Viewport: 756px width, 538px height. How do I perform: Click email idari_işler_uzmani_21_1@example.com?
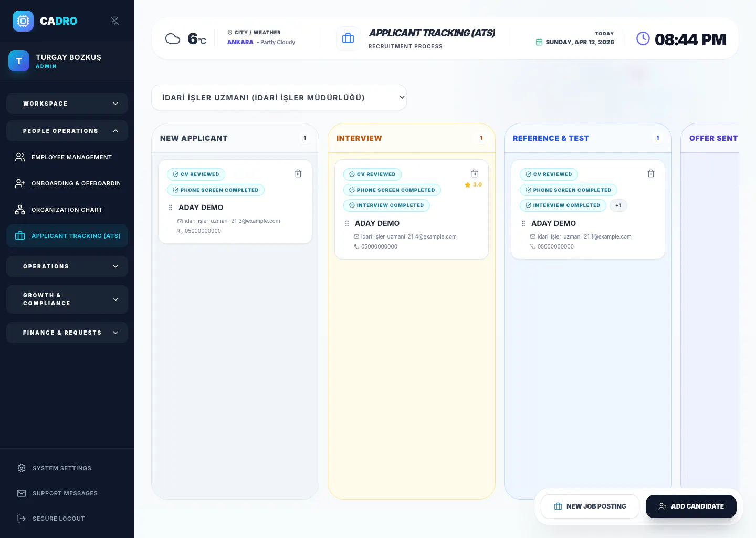click(584, 237)
